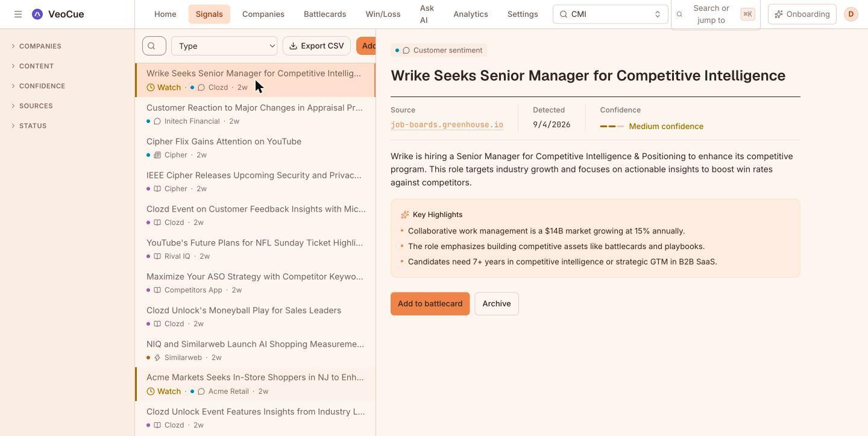Go to the Home tab
This screenshot has height=436, width=868.
click(165, 14)
